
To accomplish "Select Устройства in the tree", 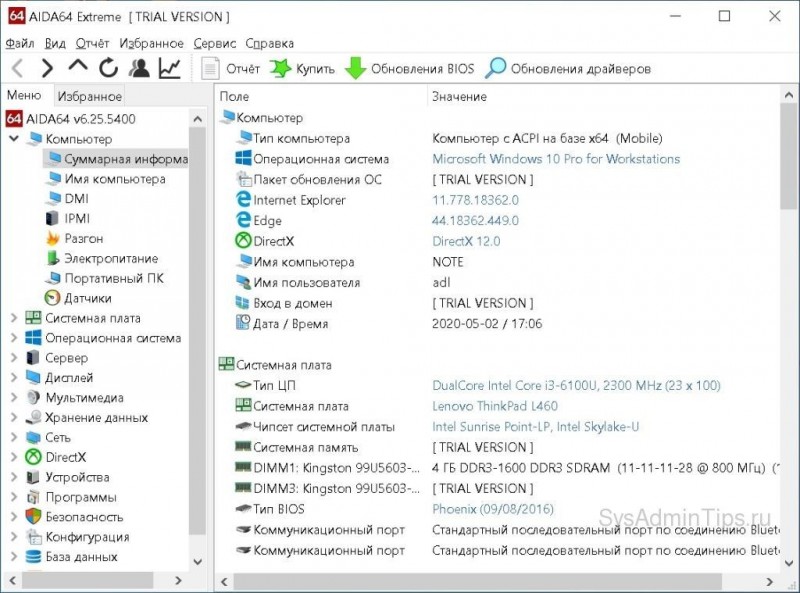I will pos(67,477).
